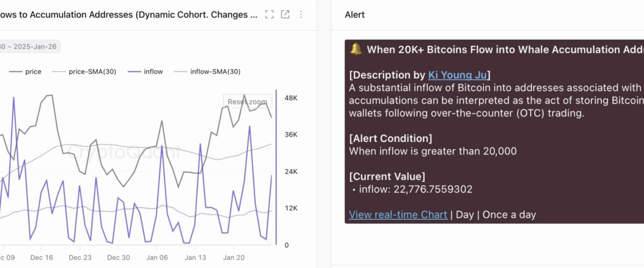Follow the View real-time Chart link
This screenshot has height=268, width=644.
click(398, 214)
